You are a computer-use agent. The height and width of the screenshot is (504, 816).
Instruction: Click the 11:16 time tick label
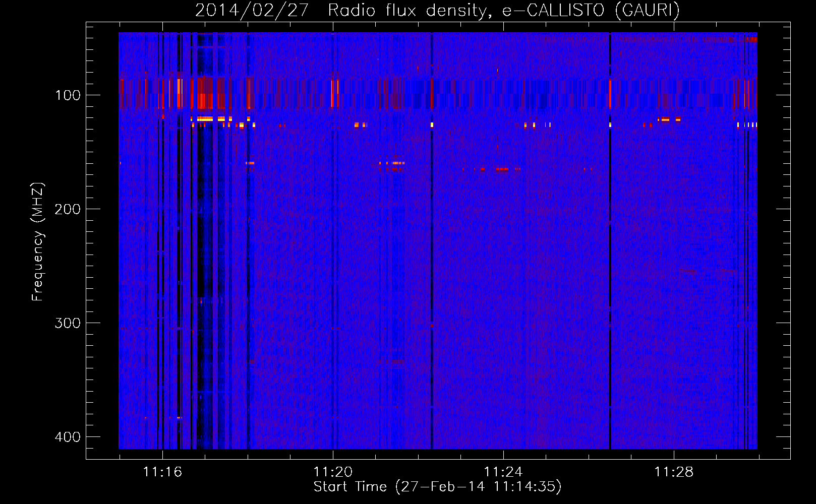tap(162, 472)
